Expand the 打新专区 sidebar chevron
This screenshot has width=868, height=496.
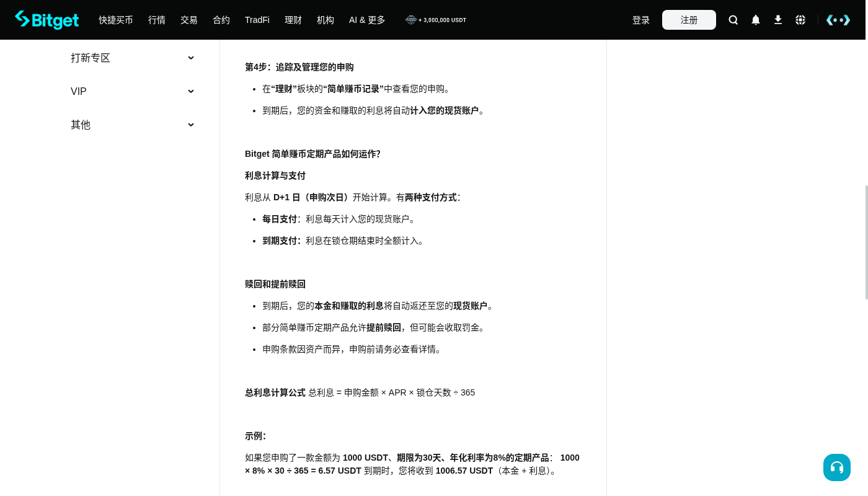click(191, 58)
